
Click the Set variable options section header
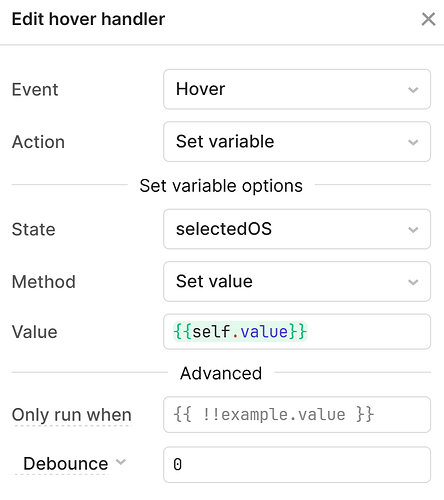pyautogui.click(x=221, y=186)
